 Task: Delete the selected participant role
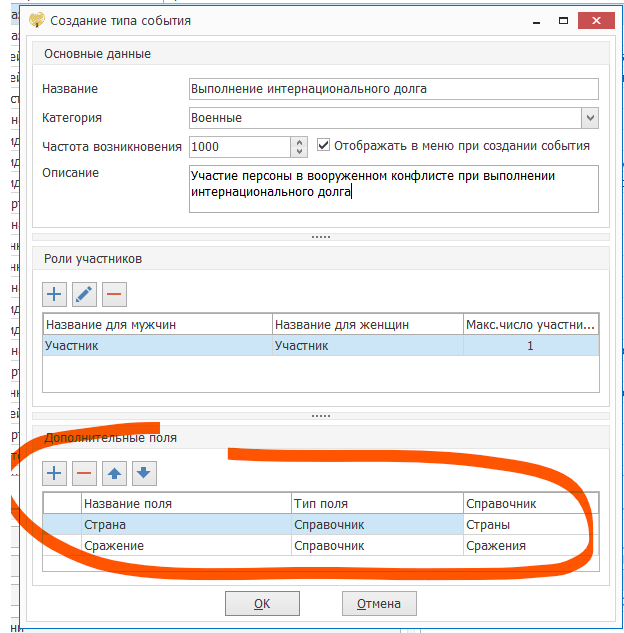click(114, 294)
